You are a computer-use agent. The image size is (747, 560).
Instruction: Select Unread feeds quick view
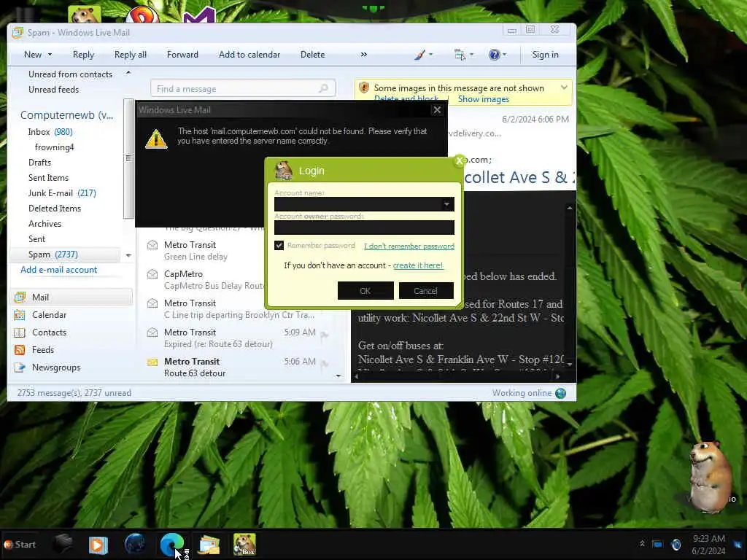[x=53, y=90]
